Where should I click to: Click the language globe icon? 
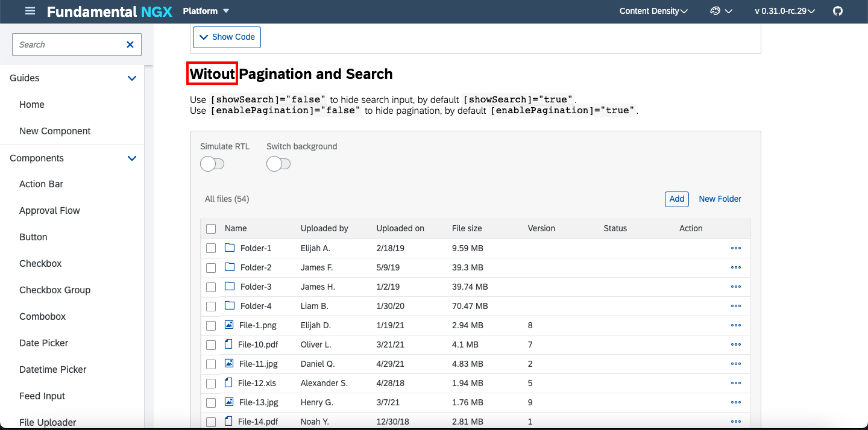tap(715, 11)
